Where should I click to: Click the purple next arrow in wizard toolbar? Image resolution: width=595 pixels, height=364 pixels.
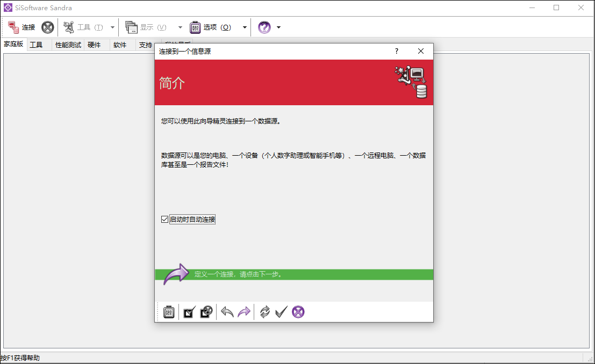[244, 312]
